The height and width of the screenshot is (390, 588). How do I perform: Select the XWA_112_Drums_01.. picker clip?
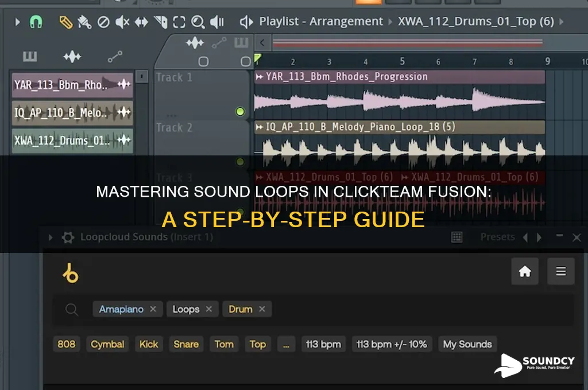pos(72,141)
